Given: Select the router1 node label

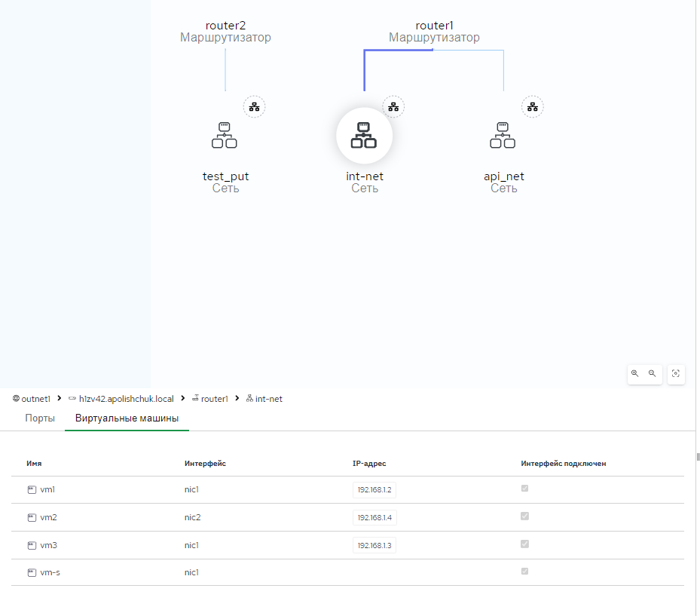Looking at the screenshot, I should [x=434, y=26].
